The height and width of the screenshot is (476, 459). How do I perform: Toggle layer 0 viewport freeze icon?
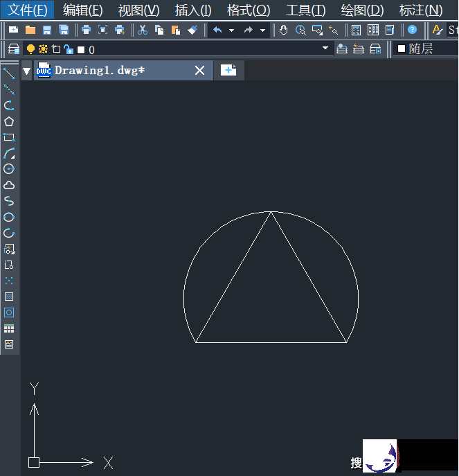coord(56,49)
